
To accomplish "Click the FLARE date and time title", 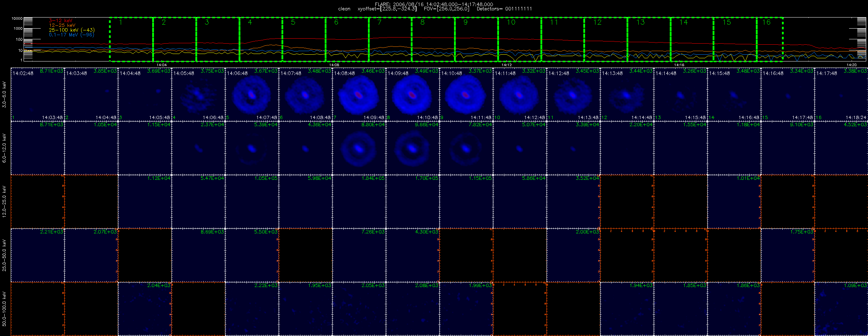I will [x=434, y=4].
